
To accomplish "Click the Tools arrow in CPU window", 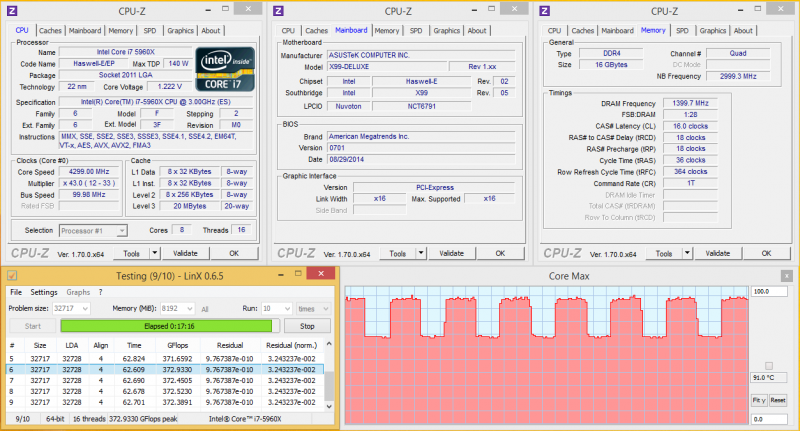I will coord(153,253).
